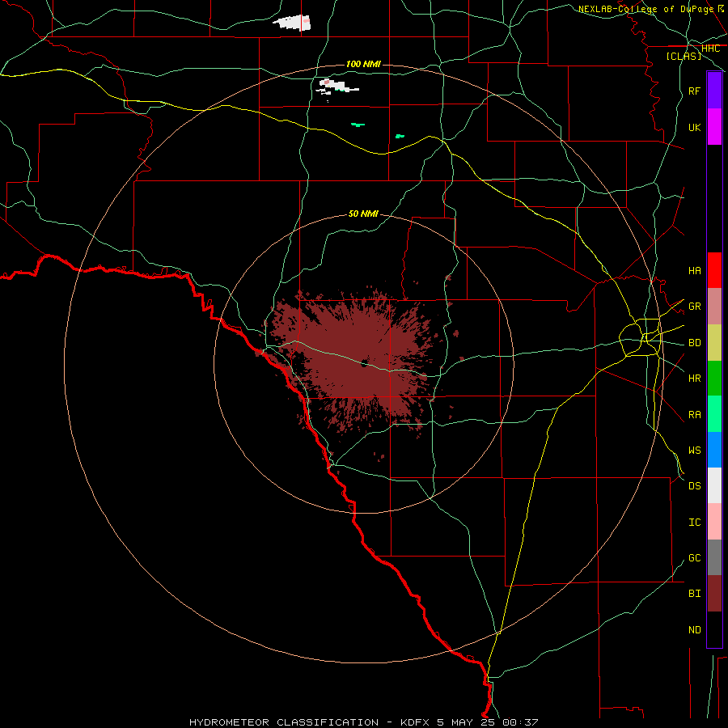Image resolution: width=728 pixels, height=728 pixels.
Task: Click the ND legend label
Action: pyautogui.click(x=694, y=630)
